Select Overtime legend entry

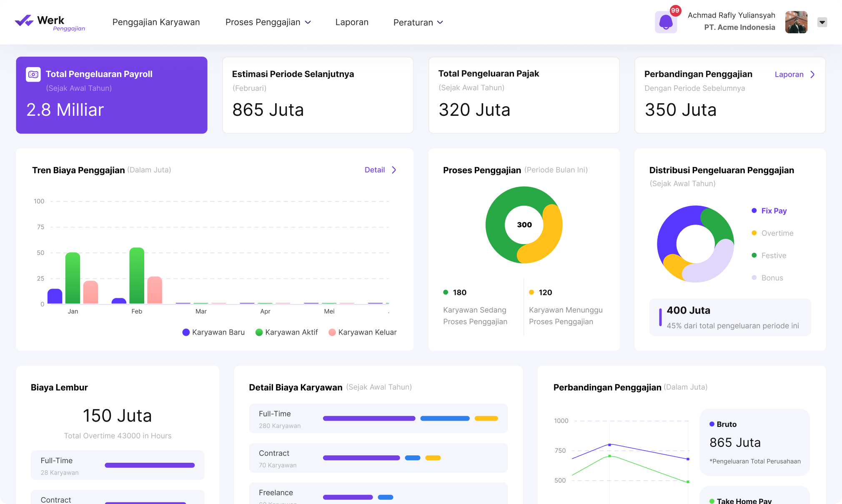point(772,233)
